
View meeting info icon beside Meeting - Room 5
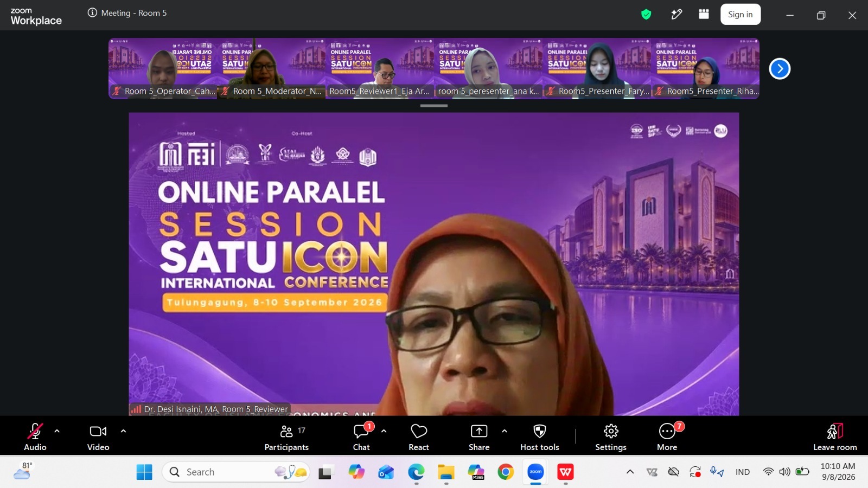92,13
